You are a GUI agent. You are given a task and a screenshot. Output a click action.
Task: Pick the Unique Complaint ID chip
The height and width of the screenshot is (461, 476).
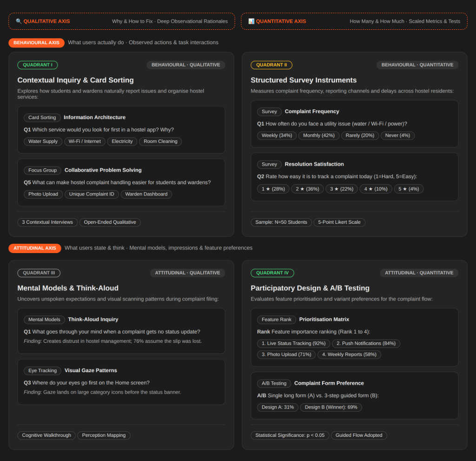92,194
